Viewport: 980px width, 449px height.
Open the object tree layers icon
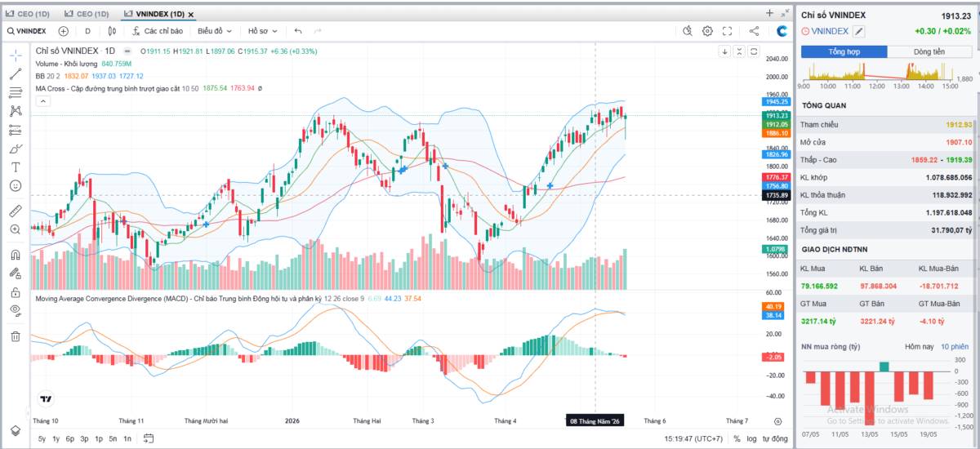[16, 430]
